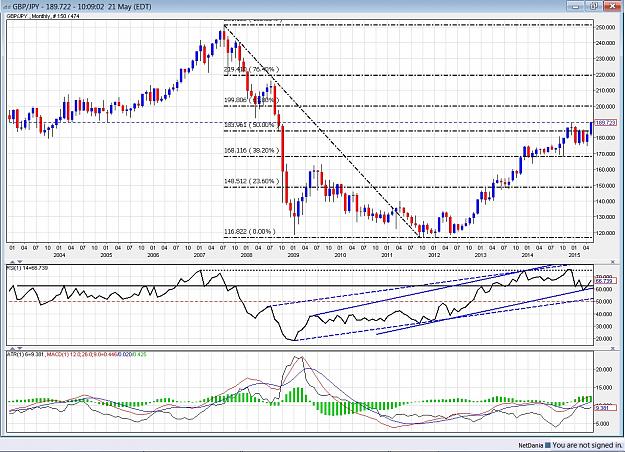Close the GBP/JPY chart window

coord(613,6)
